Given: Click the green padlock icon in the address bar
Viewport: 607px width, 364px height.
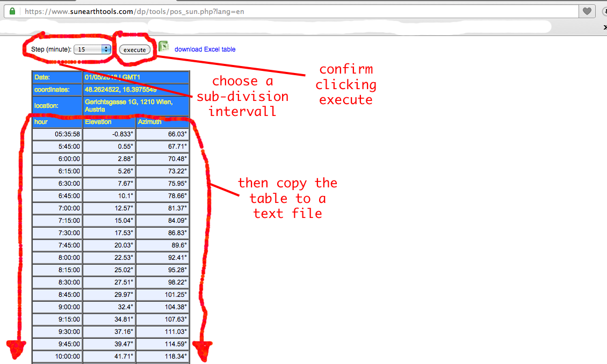Looking at the screenshot, I should [x=12, y=11].
